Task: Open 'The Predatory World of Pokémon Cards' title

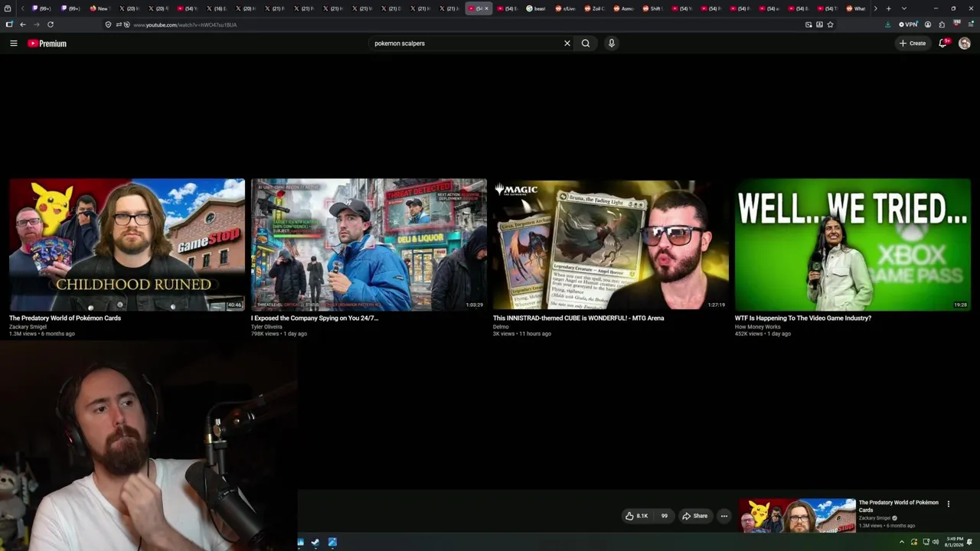Action: pyautogui.click(x=65, y=318)
